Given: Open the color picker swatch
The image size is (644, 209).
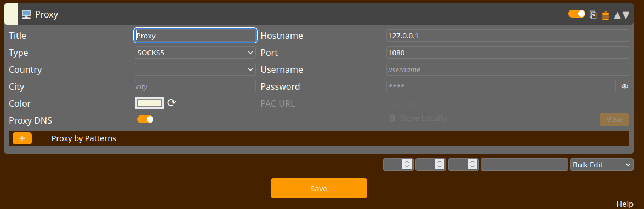Looking at the screenshot, I should [150, 103].
